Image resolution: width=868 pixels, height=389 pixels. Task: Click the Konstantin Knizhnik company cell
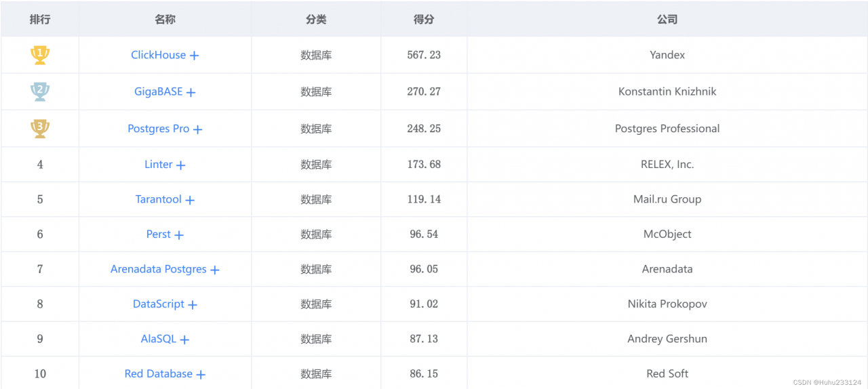tap(667, 91)
